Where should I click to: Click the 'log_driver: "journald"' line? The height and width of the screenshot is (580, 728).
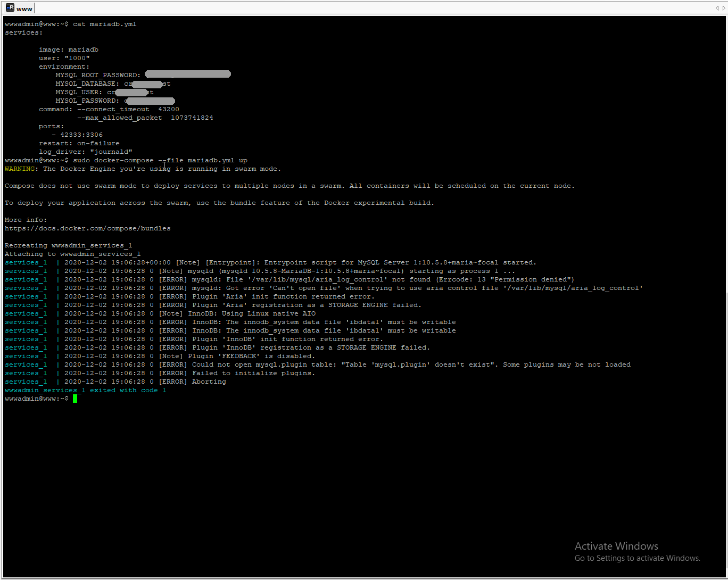pyautogui.click(x=86, y=152)
